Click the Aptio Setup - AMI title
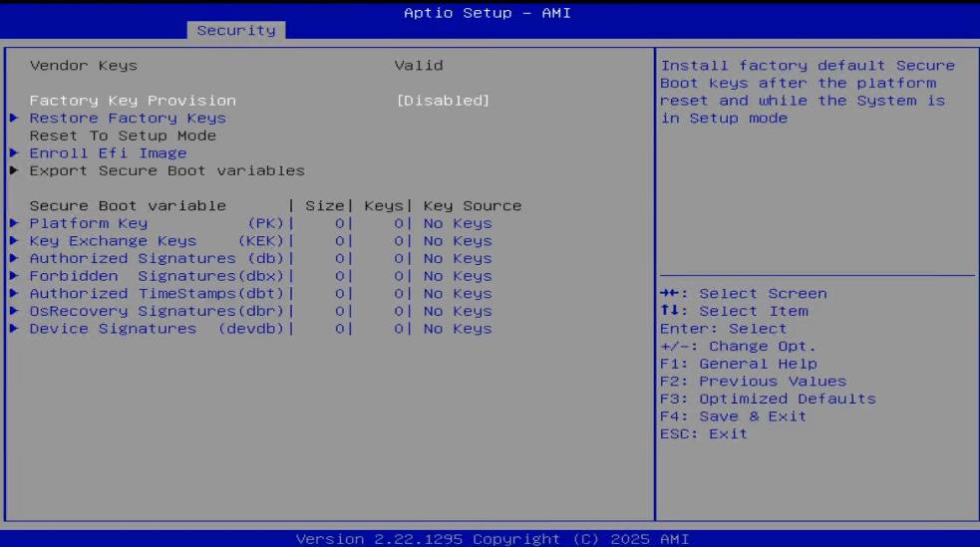This screenshot has height=547, width=980. [x=488, y=13]
